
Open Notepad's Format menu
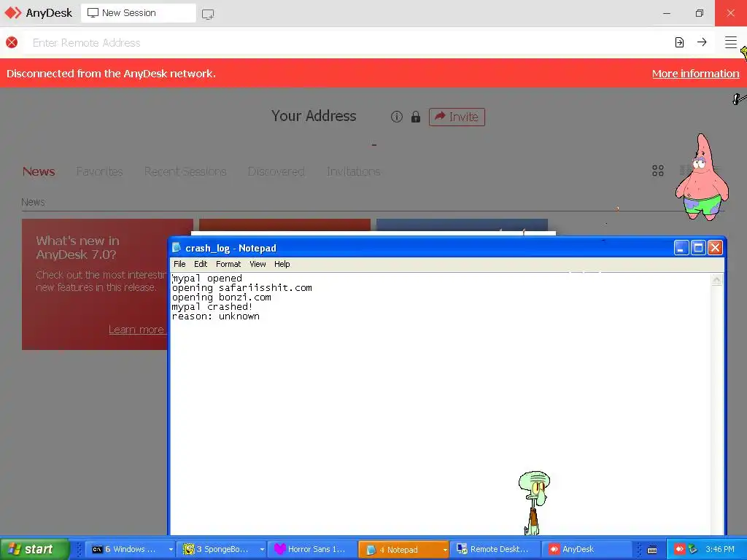click(x=228, y=264)
